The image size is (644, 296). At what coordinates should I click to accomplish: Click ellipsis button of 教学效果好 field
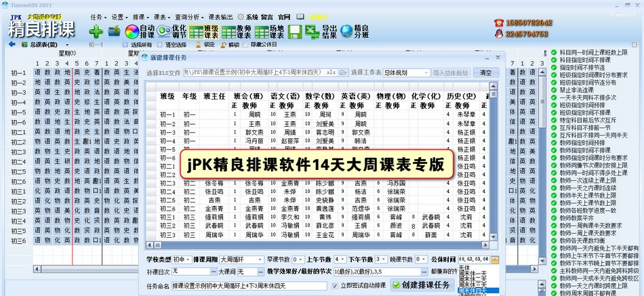(424, 272)
